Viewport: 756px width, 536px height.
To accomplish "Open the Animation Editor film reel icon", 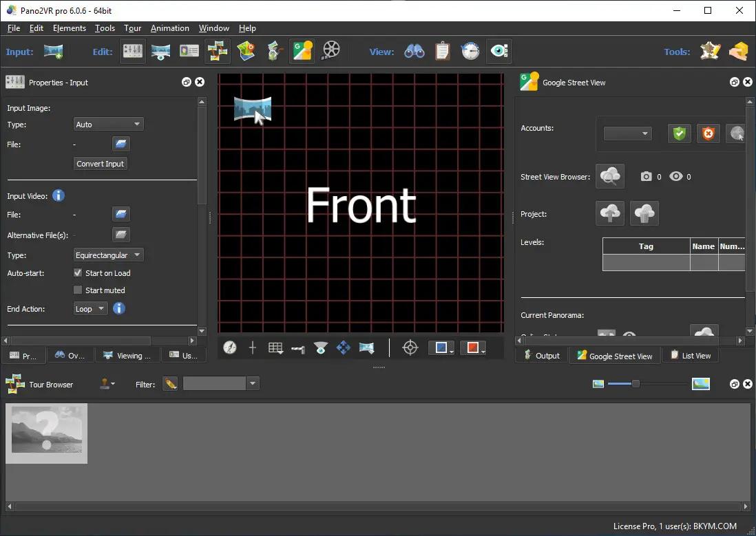I will click(331, 51).
